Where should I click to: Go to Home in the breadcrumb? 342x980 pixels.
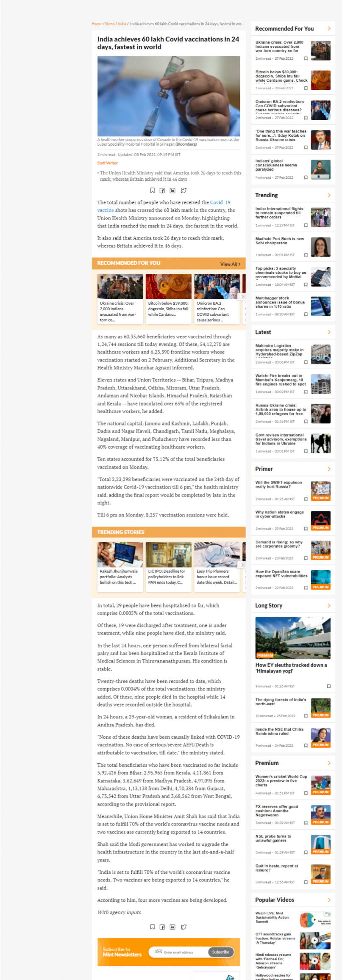tap(97, 24)
